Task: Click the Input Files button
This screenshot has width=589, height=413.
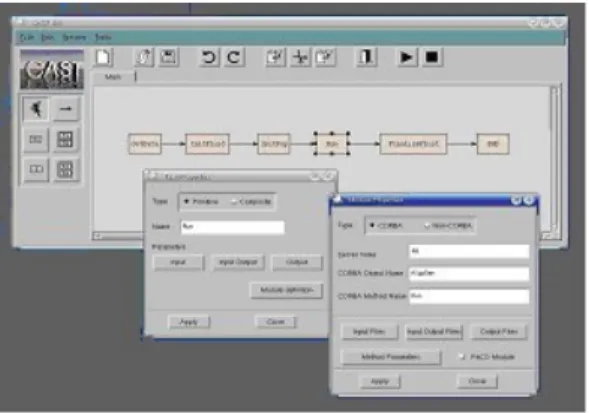Action: pos(369,332)
